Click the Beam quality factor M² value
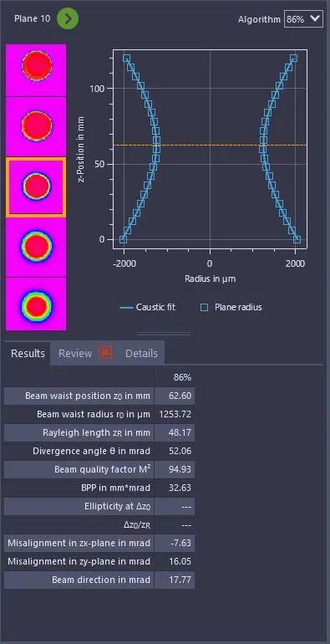330x644 pixels. point(175,469)
